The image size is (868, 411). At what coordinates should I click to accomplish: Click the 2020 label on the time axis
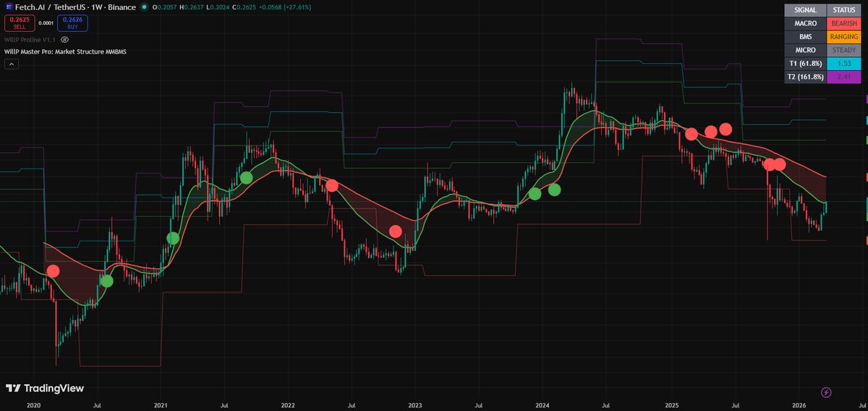click(x=33, y=405)
